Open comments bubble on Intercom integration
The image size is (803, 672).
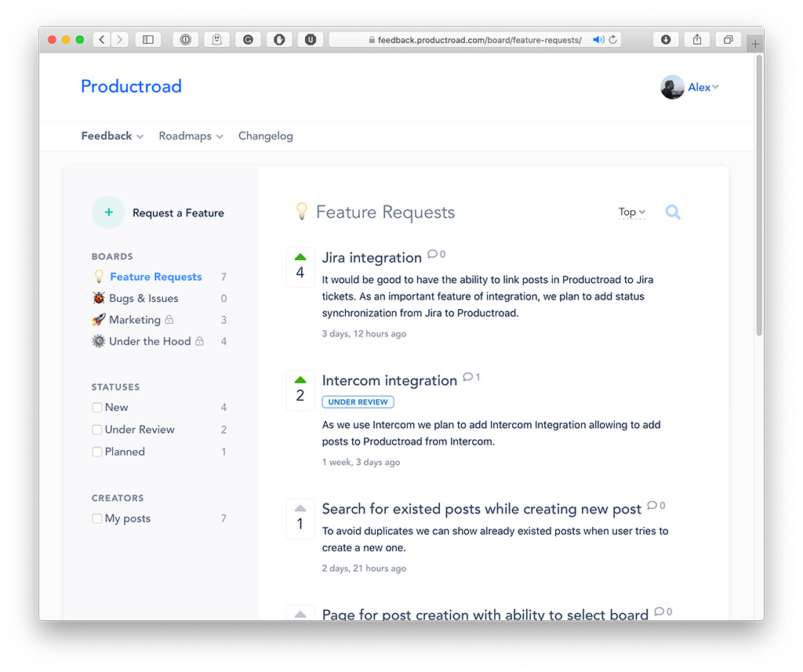(x=468, y=377)
